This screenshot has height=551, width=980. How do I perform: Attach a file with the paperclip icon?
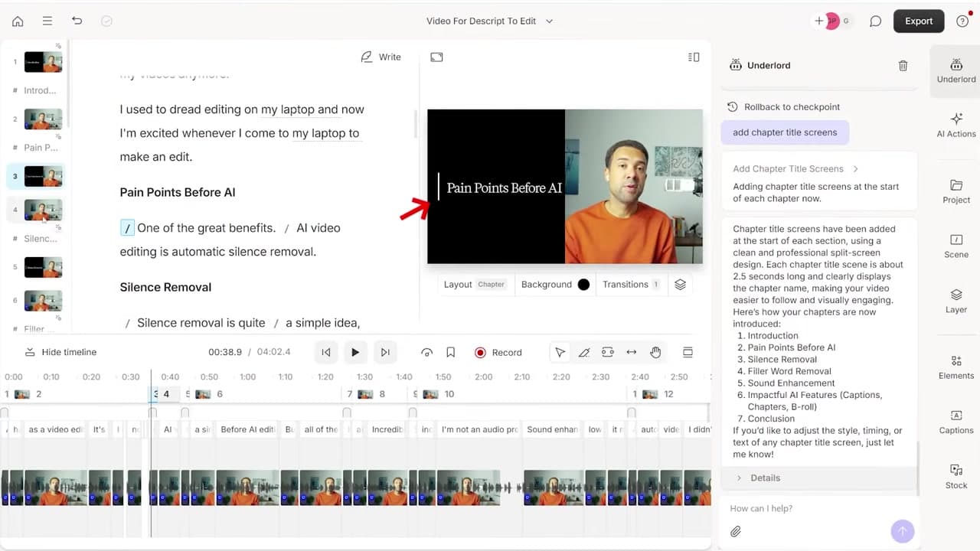coord(736,531)
